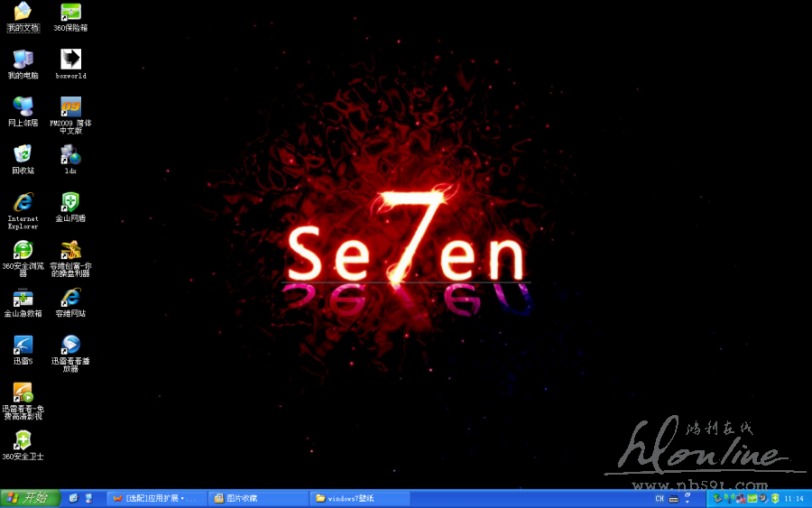Click the 容维网站 shortcut icon
Viewport: 812px width, 508px height.
pyautogui.click(x=70, y=299)
